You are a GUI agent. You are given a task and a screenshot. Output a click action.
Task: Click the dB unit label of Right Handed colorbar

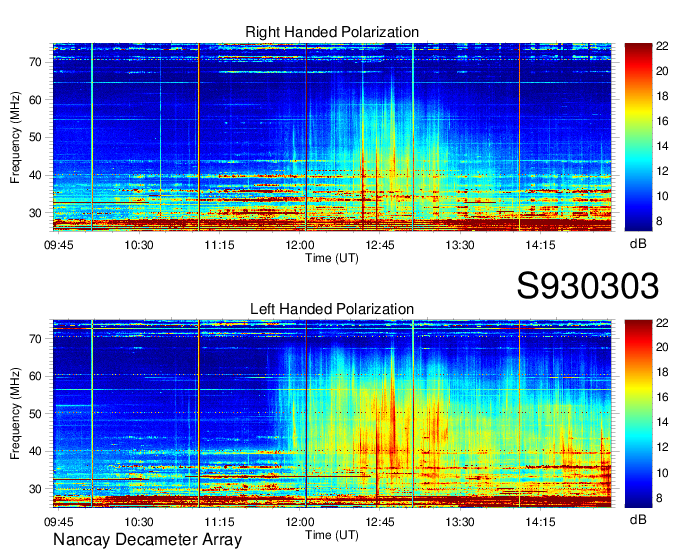point(638,244)
